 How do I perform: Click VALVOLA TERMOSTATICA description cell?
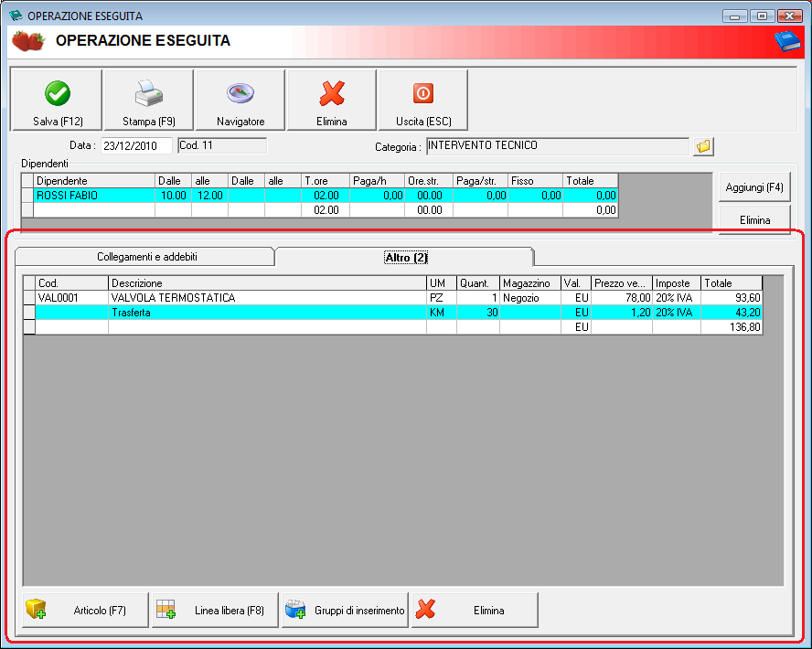(x=267, y=298)
